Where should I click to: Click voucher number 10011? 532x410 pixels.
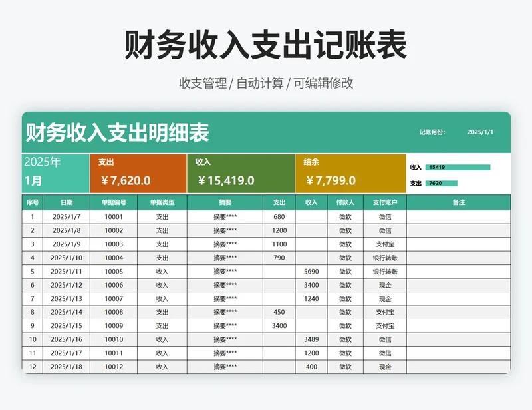point(114,353)
